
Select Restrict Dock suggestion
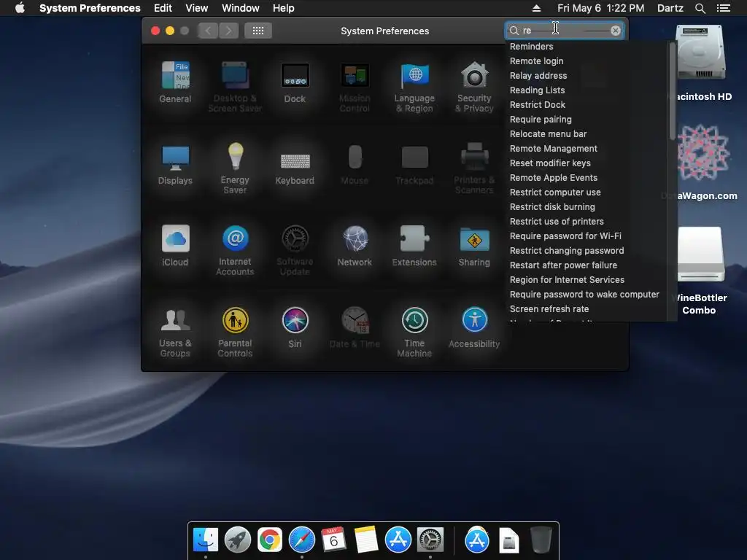[x=538, y=105]
